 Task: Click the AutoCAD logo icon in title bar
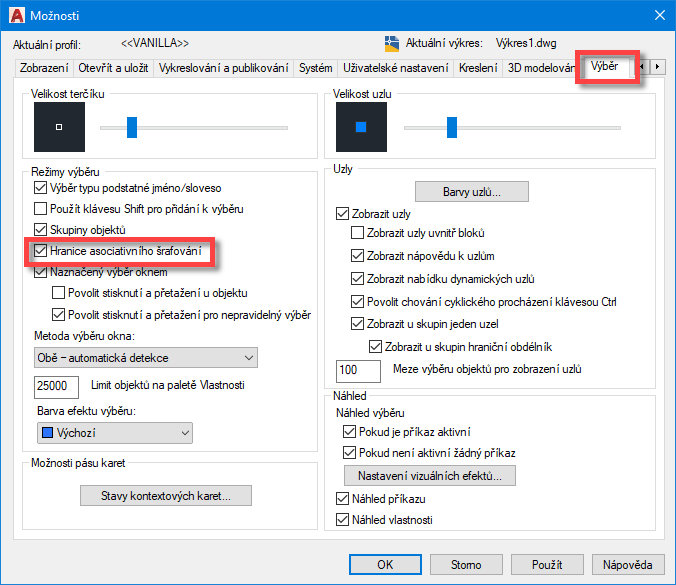[17, 16]
